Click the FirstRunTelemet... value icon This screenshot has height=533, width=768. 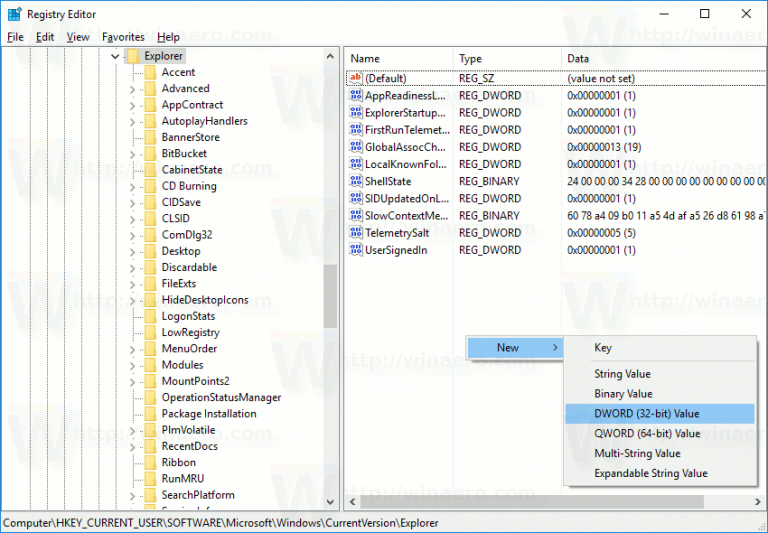356,130
